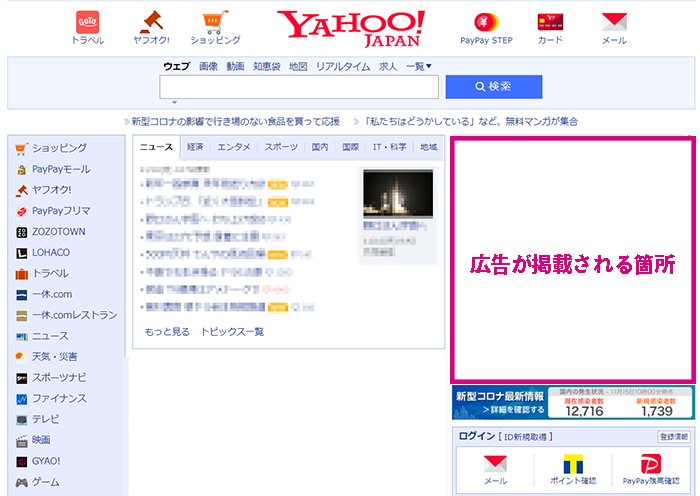700x496 pixels.
Task: Expand the 一覧 search category dropdown
Action: click(x=418, y=67)
